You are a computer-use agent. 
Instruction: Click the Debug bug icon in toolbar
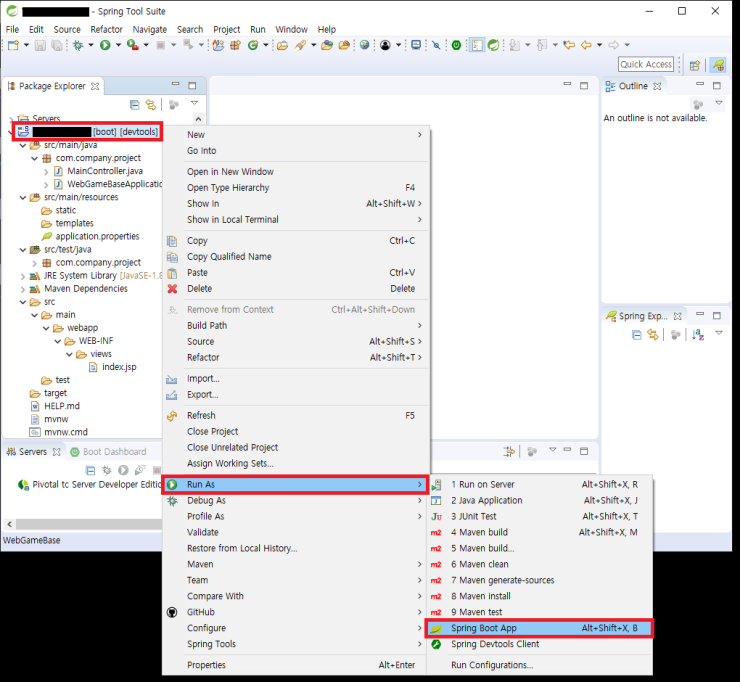pyautogui.click(x=77, y=46)
